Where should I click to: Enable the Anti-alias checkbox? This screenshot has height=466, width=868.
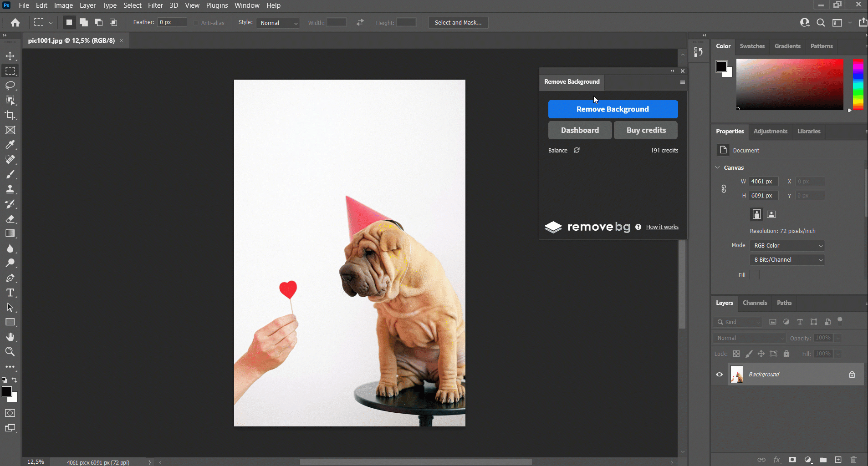196,22
